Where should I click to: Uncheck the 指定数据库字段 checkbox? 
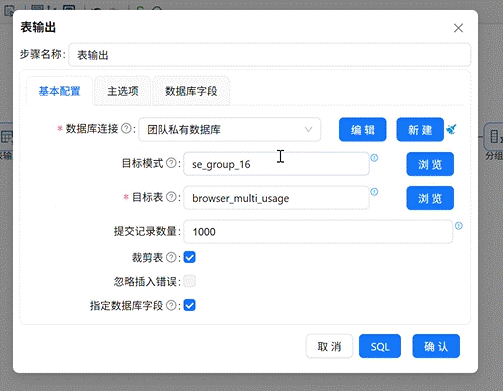tap(190, 305)
